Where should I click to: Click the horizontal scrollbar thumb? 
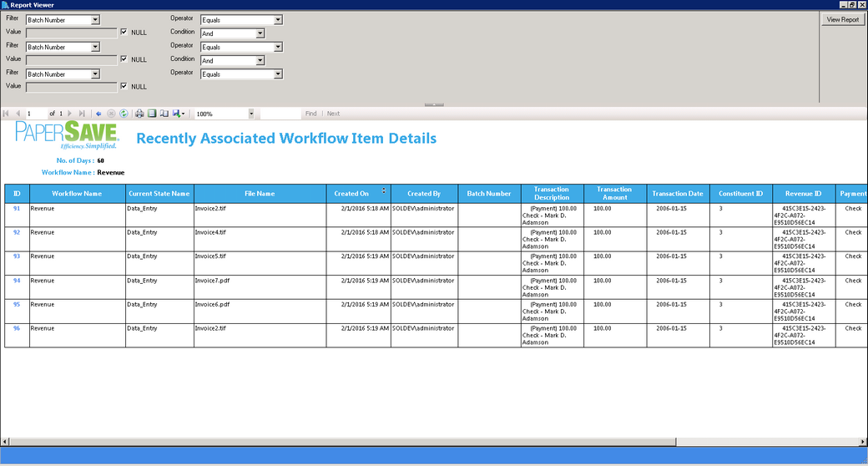click(342, 442)
